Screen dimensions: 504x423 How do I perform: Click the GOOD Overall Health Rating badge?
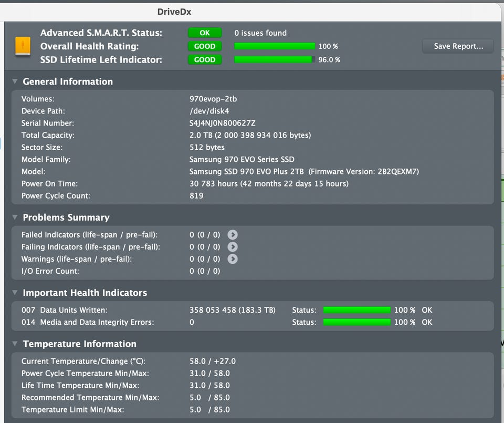[x=205, y=46]
